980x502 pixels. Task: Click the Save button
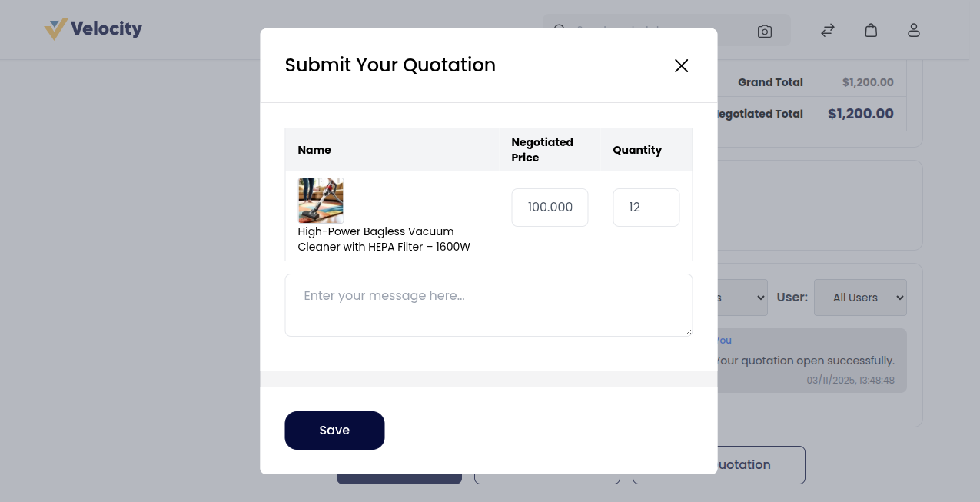tap(334, 430)
